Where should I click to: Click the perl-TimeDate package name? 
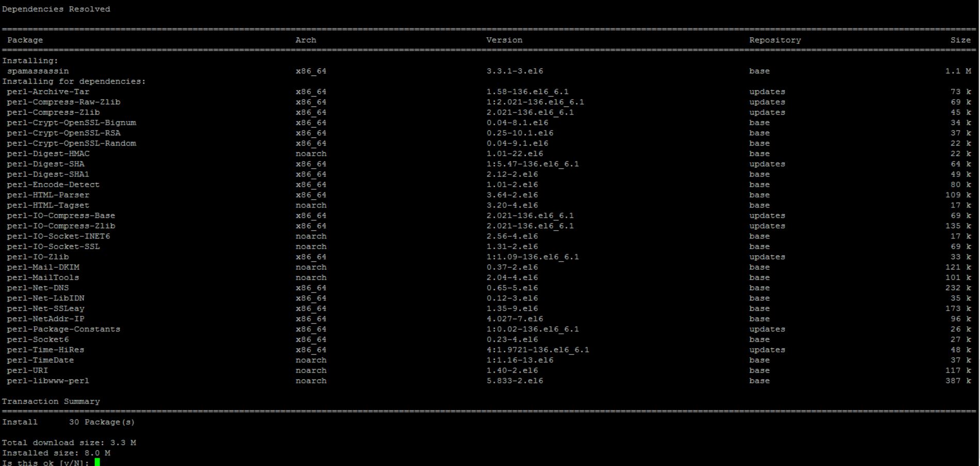41,360
